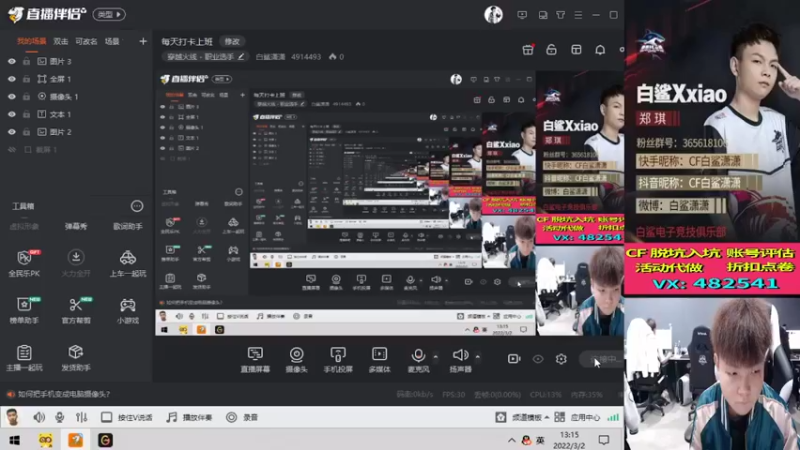Select the 图片 2 layer row
Screen dimensions: 800x450
click(x=77, y=132)
